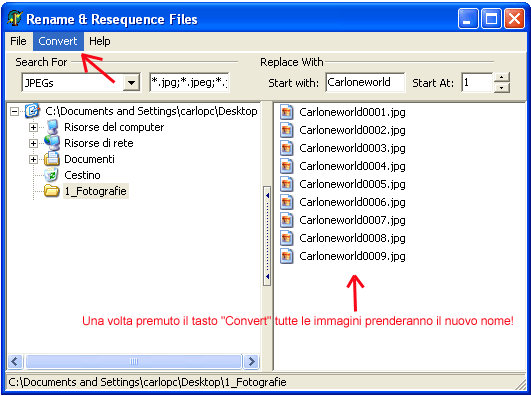Click the Carloneworld0002.jpg file icon
This screenshot has width=531, height=396.
pos(286,130)
